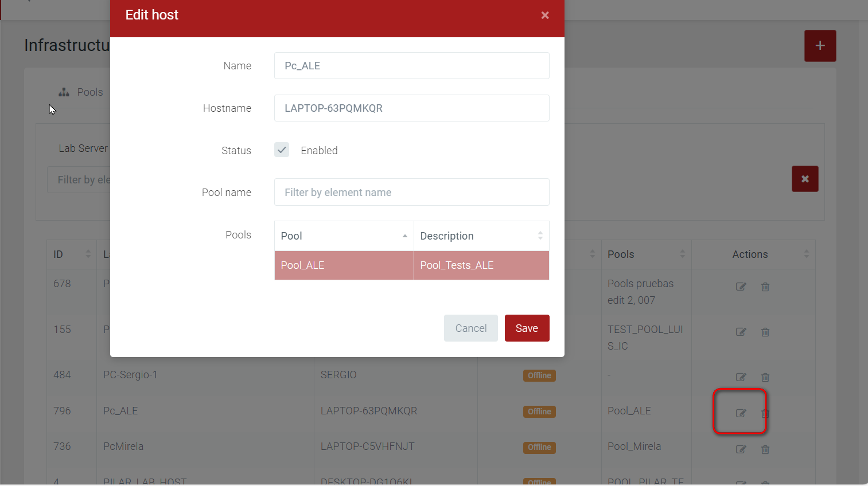Click the edit icon for host 678
Image resolution: width=868 pixels, height=486 pixels.
pyautogui.click(x=741, y=287)
